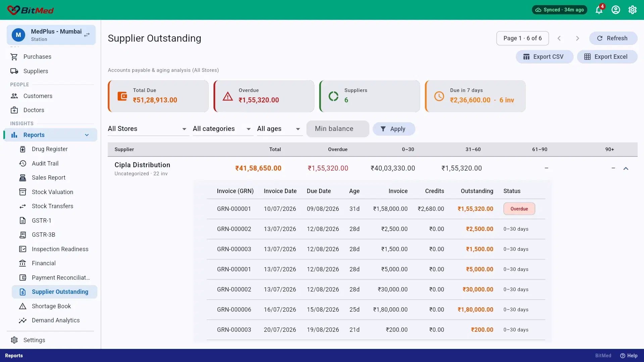Click the BitMed heart logo
This screenshot has width=644, height=362.
coord(13,10)
